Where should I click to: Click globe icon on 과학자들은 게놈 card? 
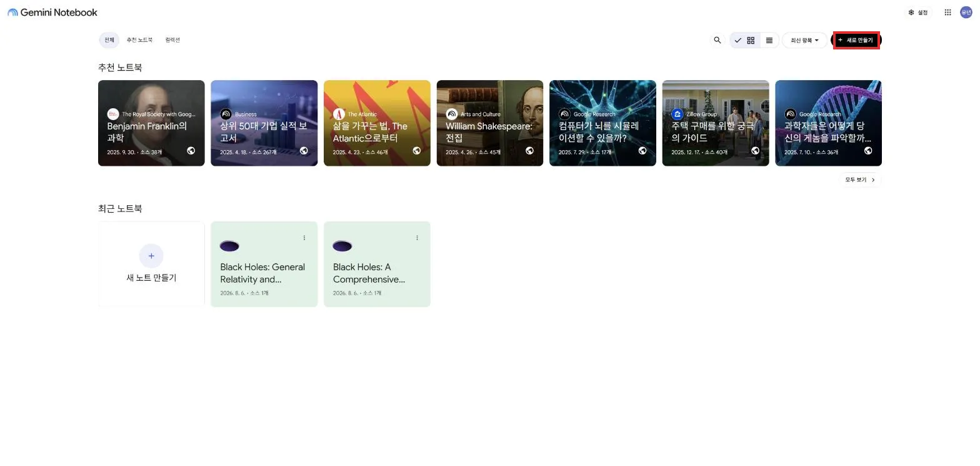click(868, 151)
